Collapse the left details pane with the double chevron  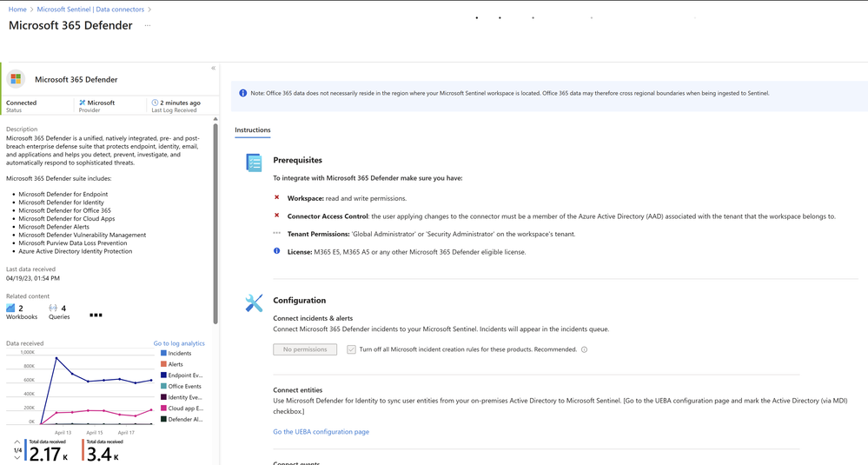click(213, 68)
